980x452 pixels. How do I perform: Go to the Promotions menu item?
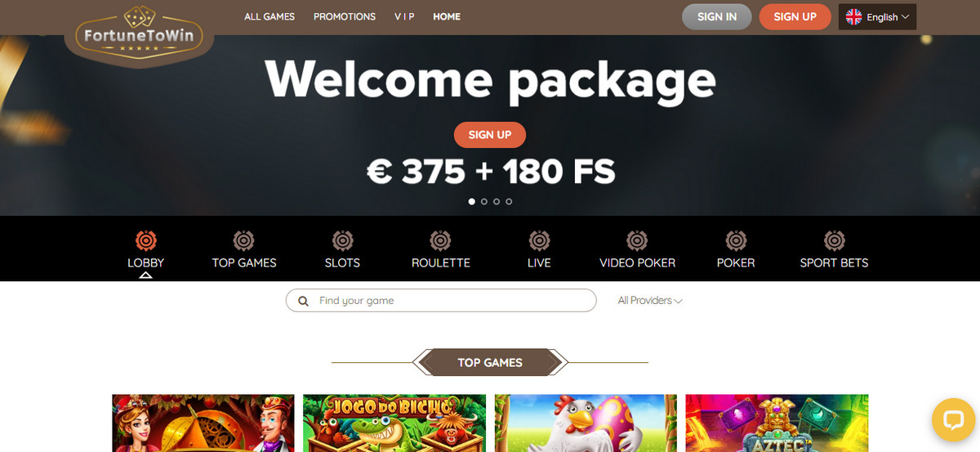point(345,16)
